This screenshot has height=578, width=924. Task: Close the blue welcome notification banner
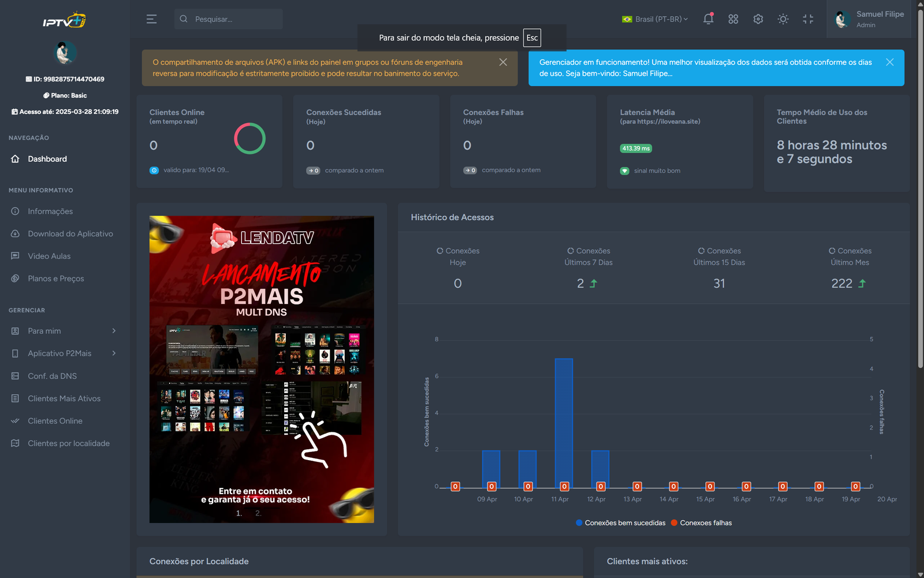pos(890,62)
